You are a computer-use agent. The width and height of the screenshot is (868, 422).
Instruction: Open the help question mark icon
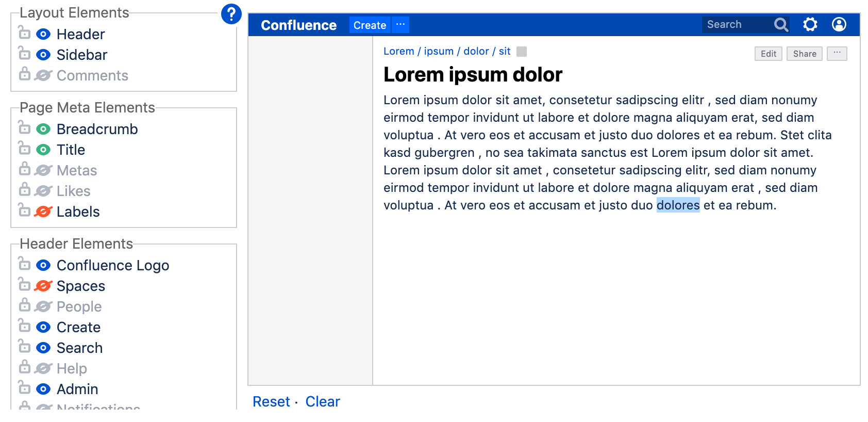tap(231, 14)
